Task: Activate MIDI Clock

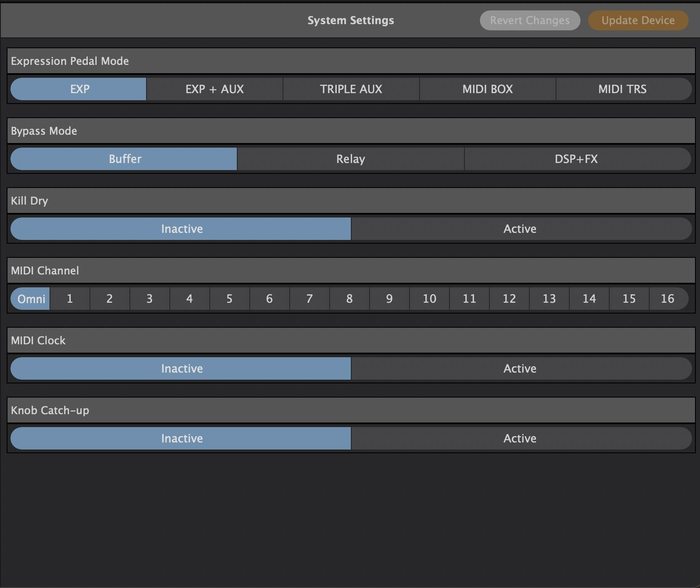Action: point(520,368)
